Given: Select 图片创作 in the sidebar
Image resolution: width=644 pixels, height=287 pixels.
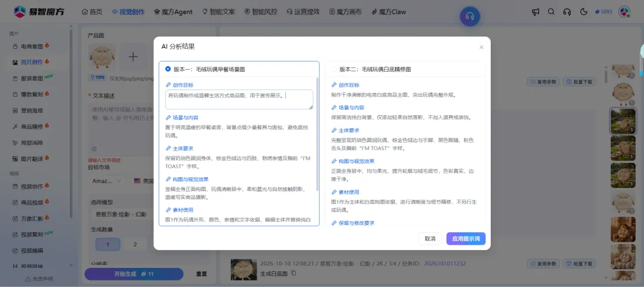Looking at the screenshot, I should coord(31,62).
